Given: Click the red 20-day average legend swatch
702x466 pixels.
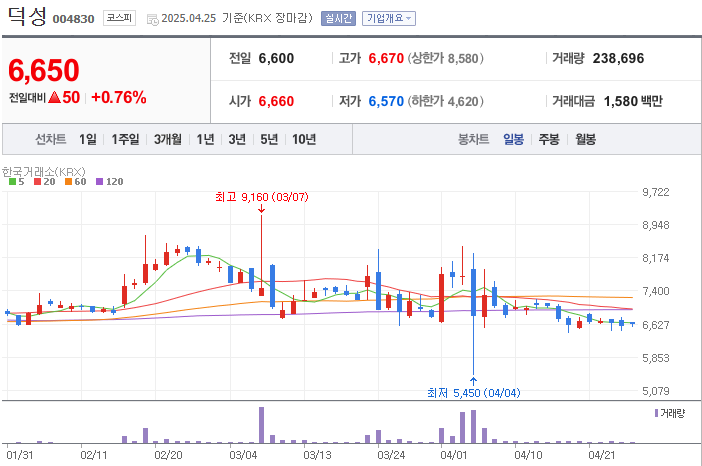Looking at the screenshot, I should point(38,181).
